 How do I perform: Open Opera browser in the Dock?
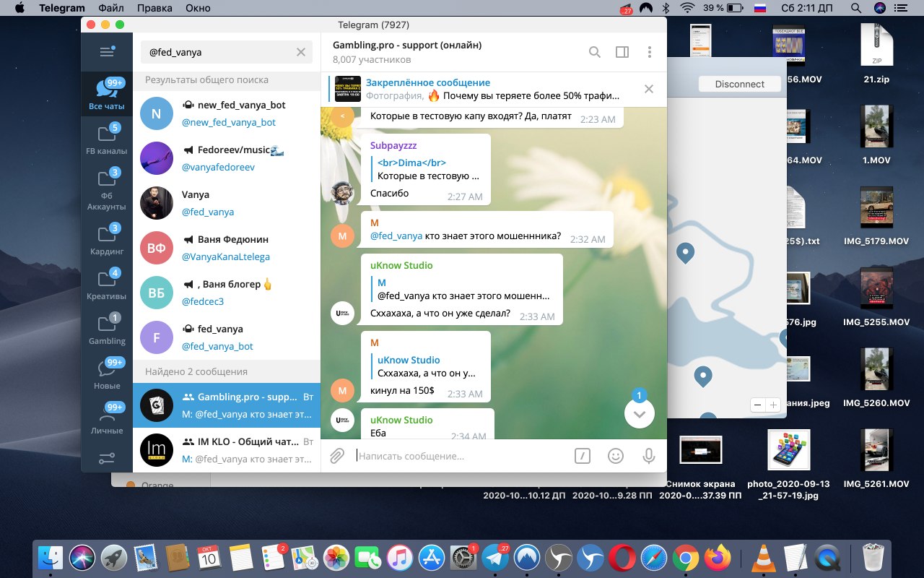click(622, 558)
